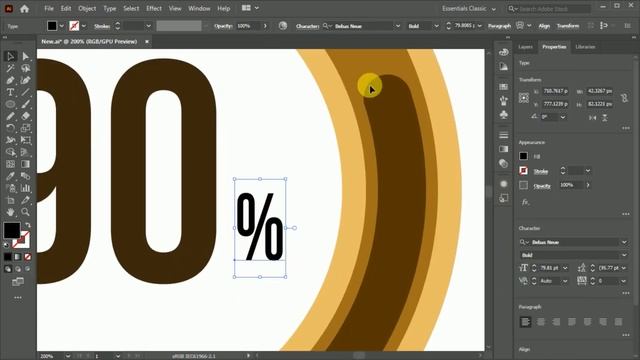Click Align link in control bar

coord(544,26)
